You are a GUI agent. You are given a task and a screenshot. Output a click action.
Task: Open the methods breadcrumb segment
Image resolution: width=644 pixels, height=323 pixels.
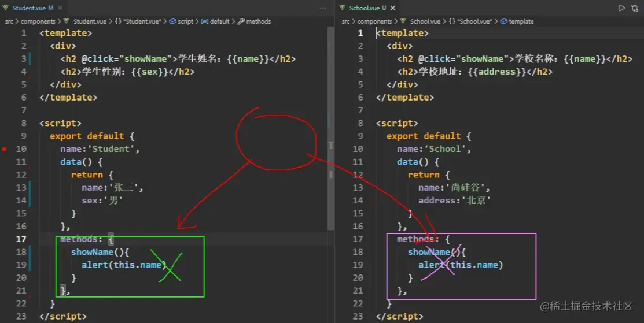point(258,21)
